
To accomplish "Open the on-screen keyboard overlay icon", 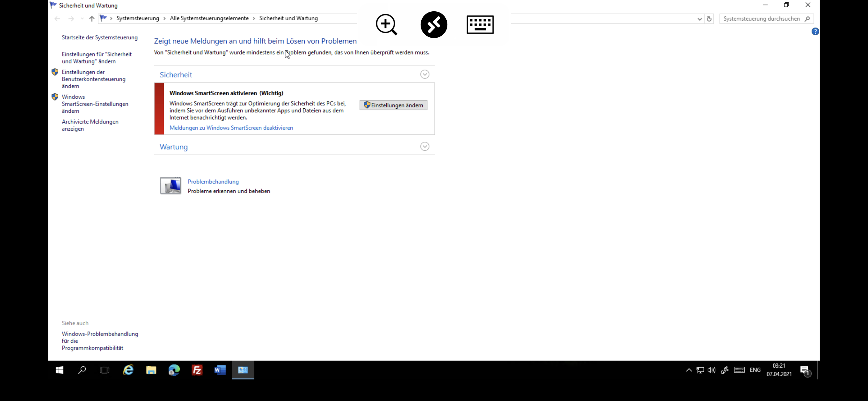I will 480,24.
